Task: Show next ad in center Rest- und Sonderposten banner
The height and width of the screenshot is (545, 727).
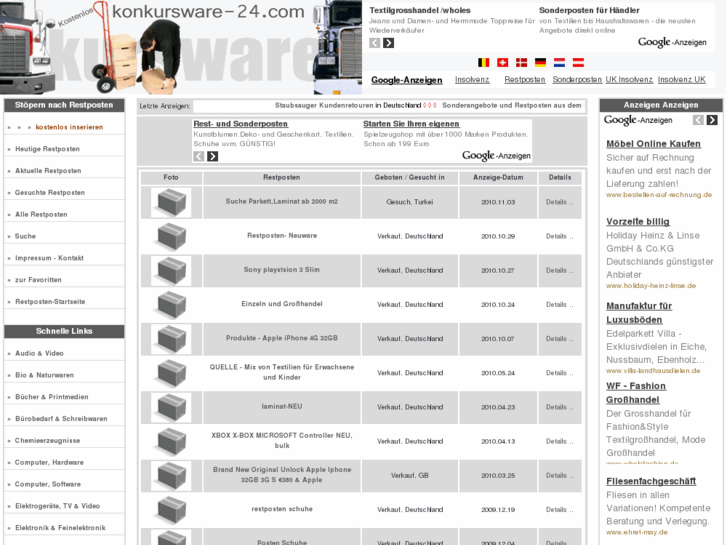Action: [212, 156]
